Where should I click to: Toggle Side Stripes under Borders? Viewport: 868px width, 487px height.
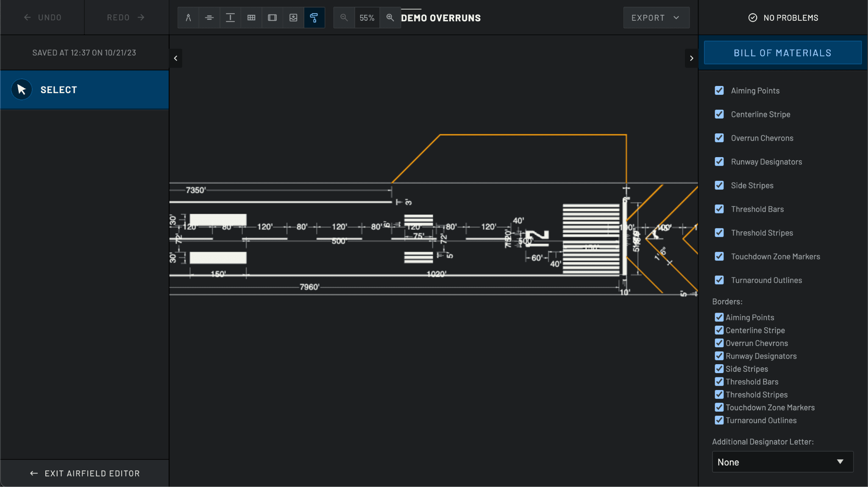tap(719, 369)
